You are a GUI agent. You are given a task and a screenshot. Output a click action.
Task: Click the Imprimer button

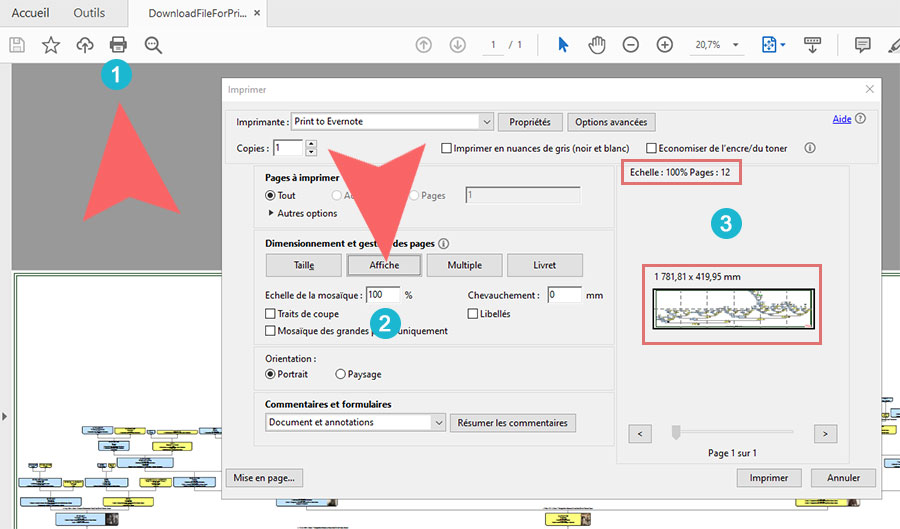(769, 478)
